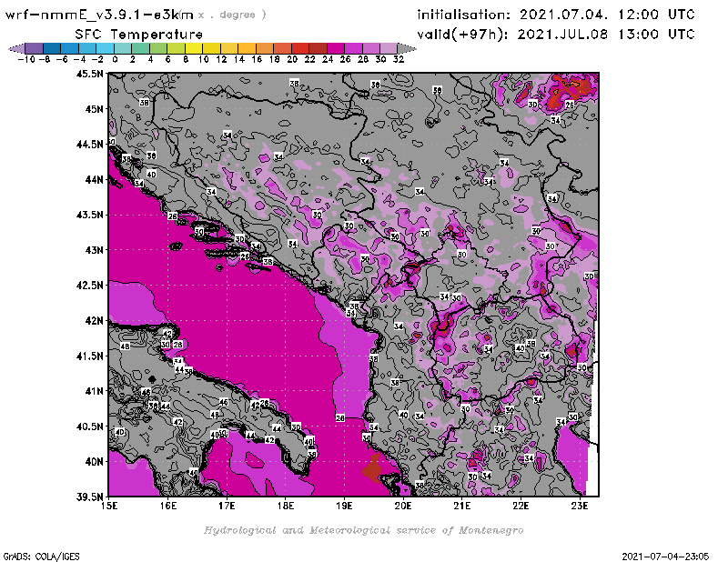Click the '45N' latitude label

coord(94,109)
